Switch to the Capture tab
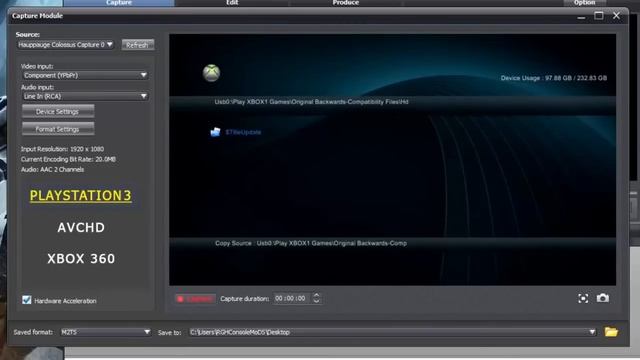Image resolution: width=640 pixels, height=360 pixels. click(119, 3)
